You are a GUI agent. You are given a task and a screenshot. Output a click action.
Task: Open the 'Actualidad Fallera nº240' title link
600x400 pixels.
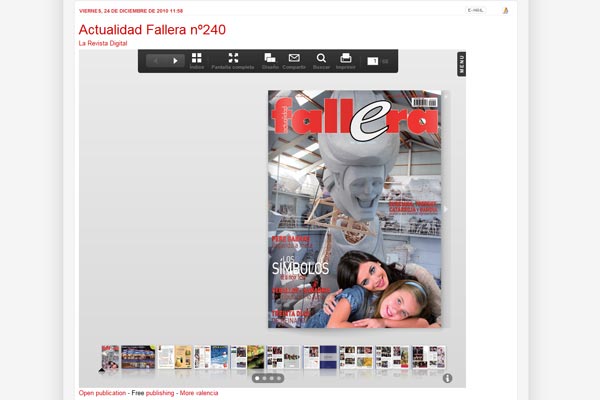click(152, 30)
